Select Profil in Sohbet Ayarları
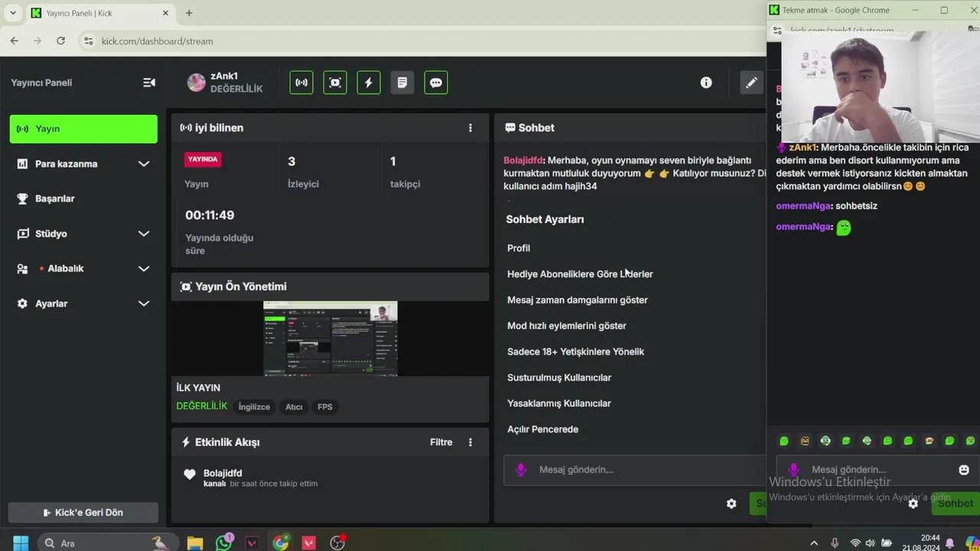980x551 pixels. point(518,248)
